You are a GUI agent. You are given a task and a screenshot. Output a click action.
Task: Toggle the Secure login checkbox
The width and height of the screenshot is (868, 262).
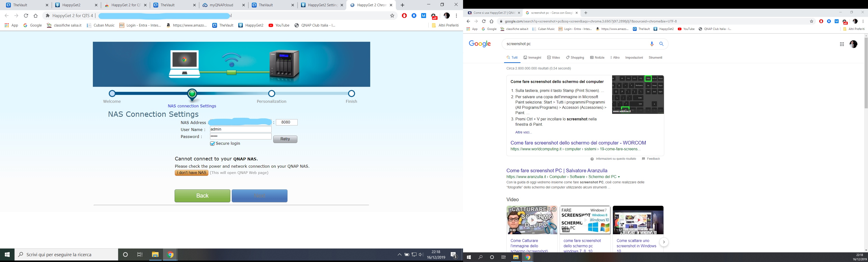[212, 144]
